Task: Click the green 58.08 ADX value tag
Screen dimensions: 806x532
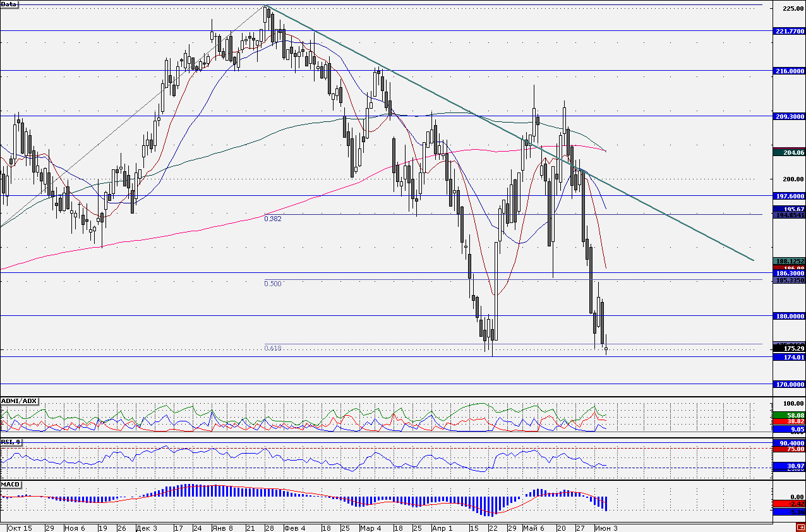Action: click(x=789, y=414)
